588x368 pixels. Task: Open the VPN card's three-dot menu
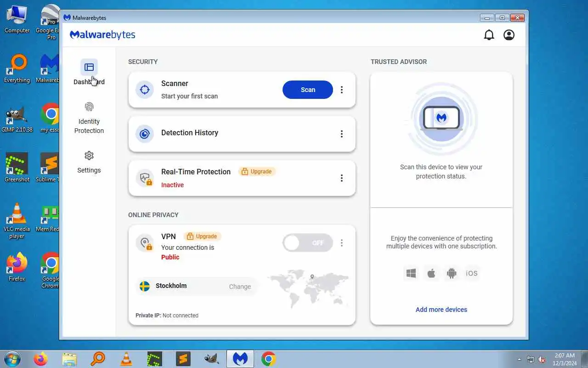pyautogui.click(x=342, y=243)
